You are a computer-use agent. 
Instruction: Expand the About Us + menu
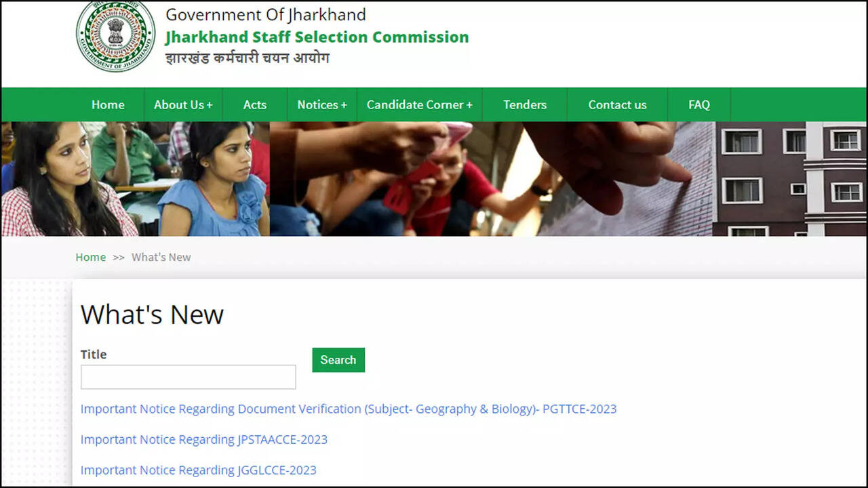tap(183, 104)
